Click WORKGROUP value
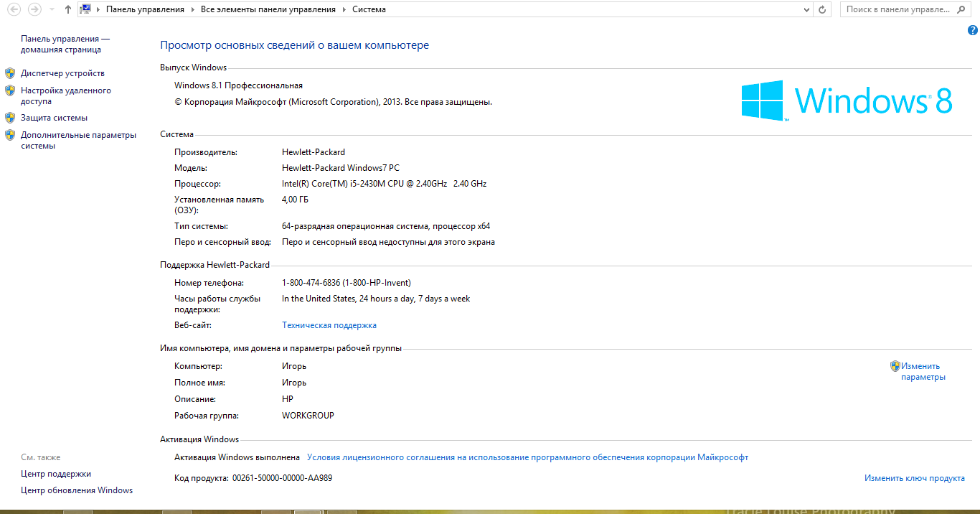The width and height of the screenshot is (980, 514). (308, 416)
